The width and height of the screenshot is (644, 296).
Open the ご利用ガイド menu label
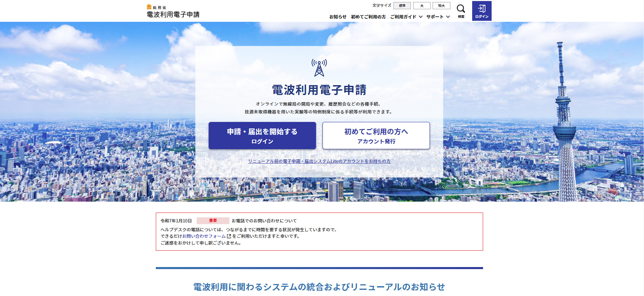403,17
